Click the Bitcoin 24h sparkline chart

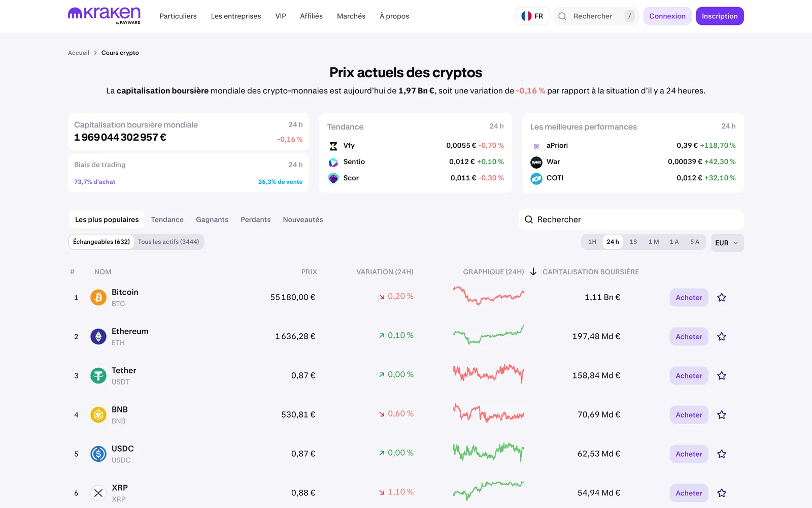click(x=489, y=296)
